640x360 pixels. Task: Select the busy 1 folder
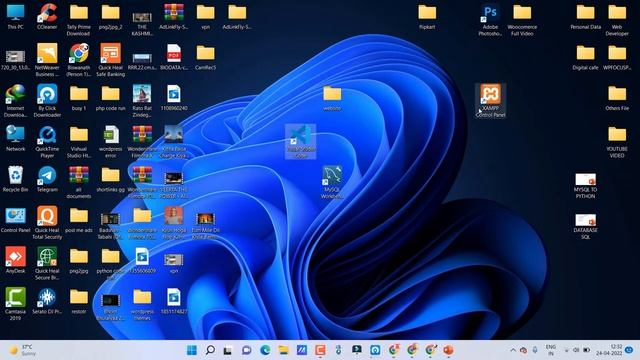(79, 98)
